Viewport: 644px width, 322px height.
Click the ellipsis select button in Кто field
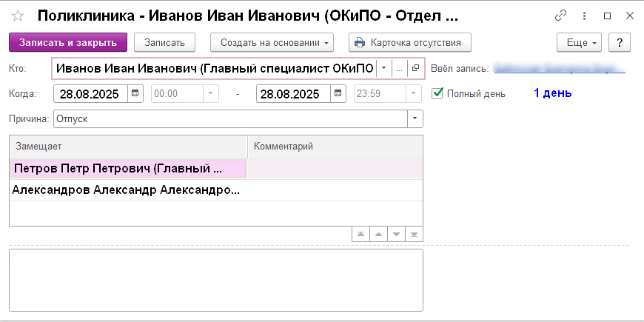click(399, 68)
